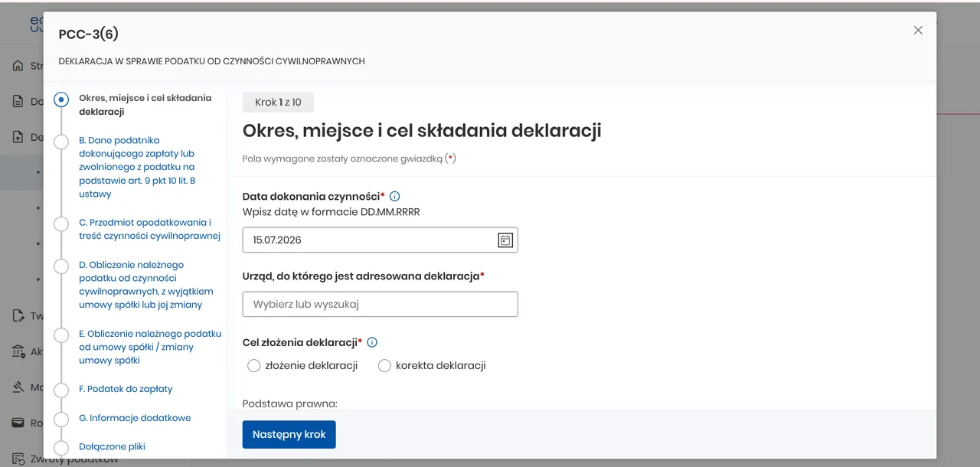Click the document icon in the background sidebar
Viewport: 980px width, 467px height.
tap(18, 101)
